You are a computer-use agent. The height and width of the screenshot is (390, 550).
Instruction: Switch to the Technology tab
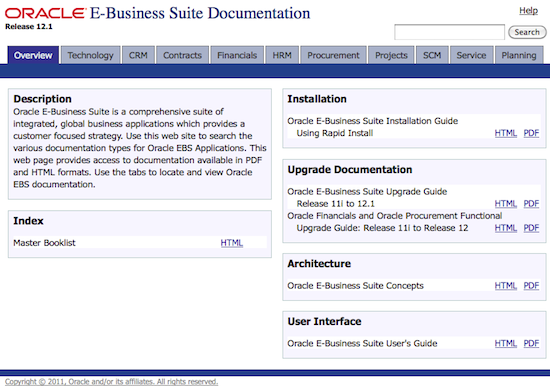[90, 55]
